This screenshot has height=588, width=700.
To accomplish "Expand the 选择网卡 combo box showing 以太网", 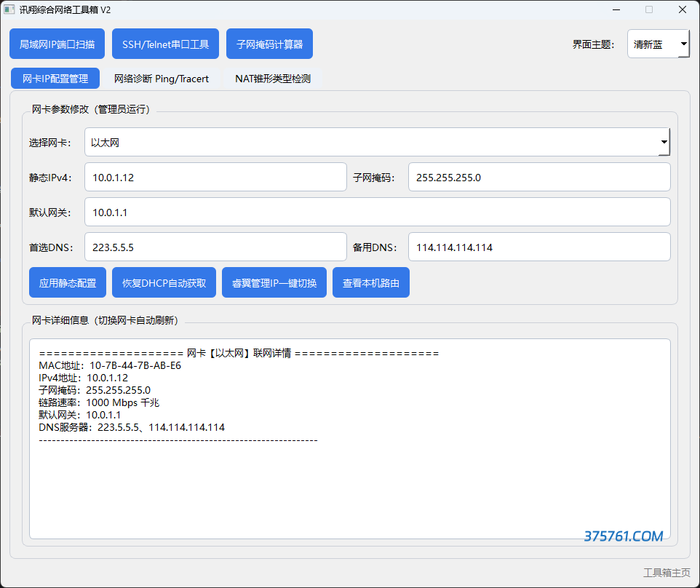I will point(377,142).
